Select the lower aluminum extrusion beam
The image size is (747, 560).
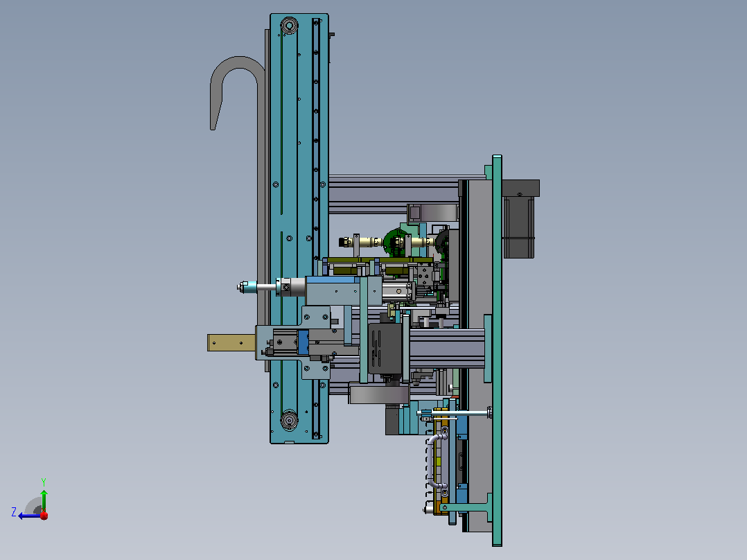(446, 349)
